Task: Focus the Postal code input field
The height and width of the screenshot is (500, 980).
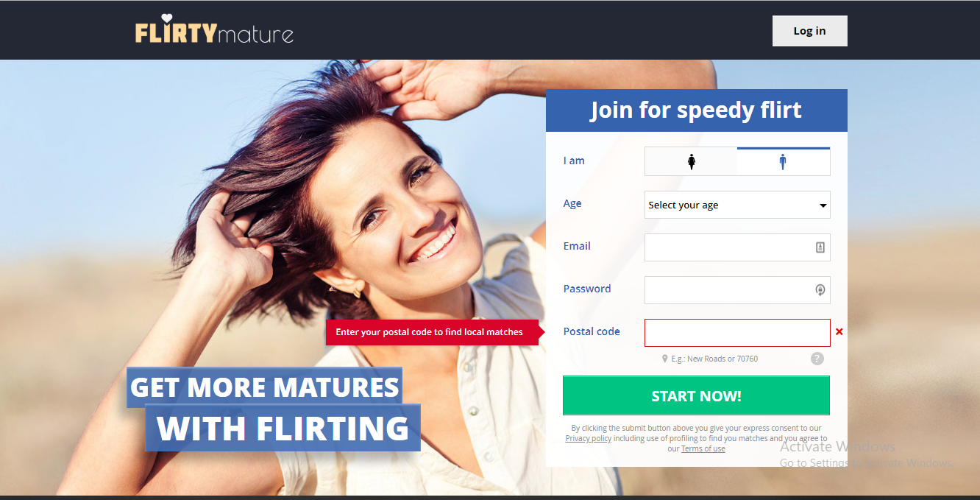Action: [737, 333]
